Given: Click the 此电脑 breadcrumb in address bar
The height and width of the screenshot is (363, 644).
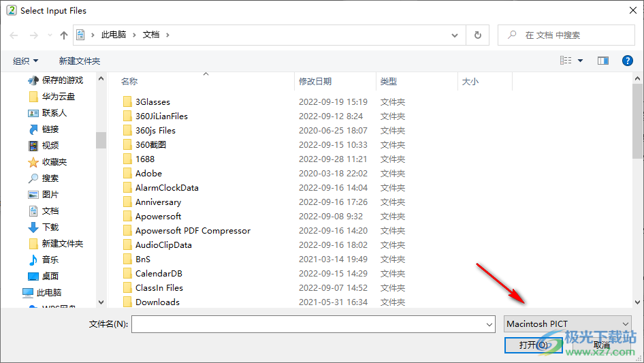Looking at the screenshot, I should pyautogui.click(x=114, y=35).
